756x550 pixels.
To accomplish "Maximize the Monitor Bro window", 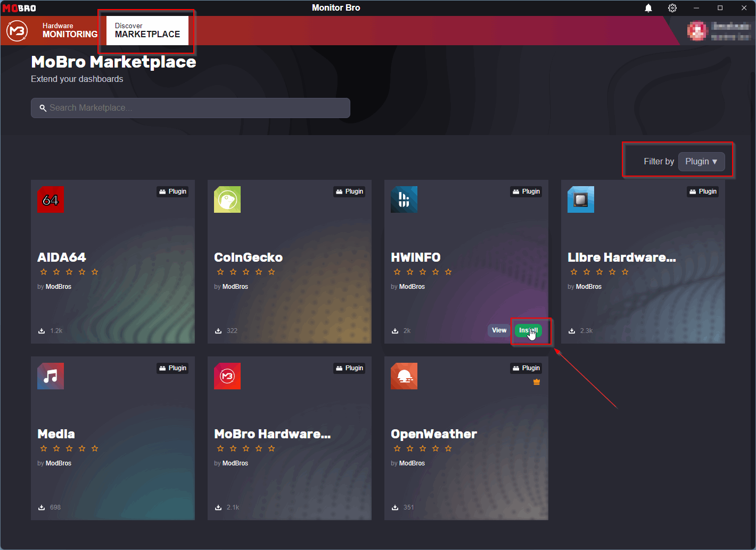I will [x=720, y=8].
